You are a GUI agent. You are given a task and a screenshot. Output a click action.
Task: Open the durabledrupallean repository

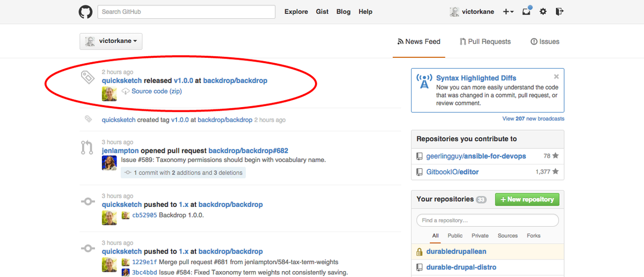[x=456, y=251]
